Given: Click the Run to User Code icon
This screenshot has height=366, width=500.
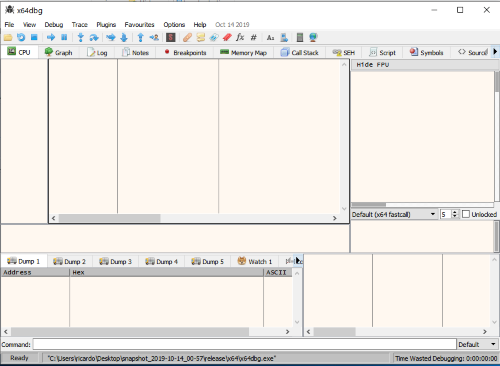Looking at the screenshot, I should [154, 37].
